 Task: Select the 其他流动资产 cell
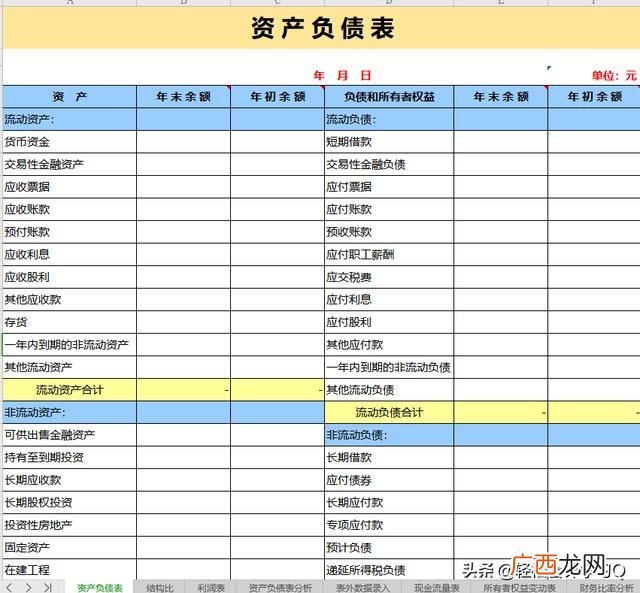click(x=69, y=367)
